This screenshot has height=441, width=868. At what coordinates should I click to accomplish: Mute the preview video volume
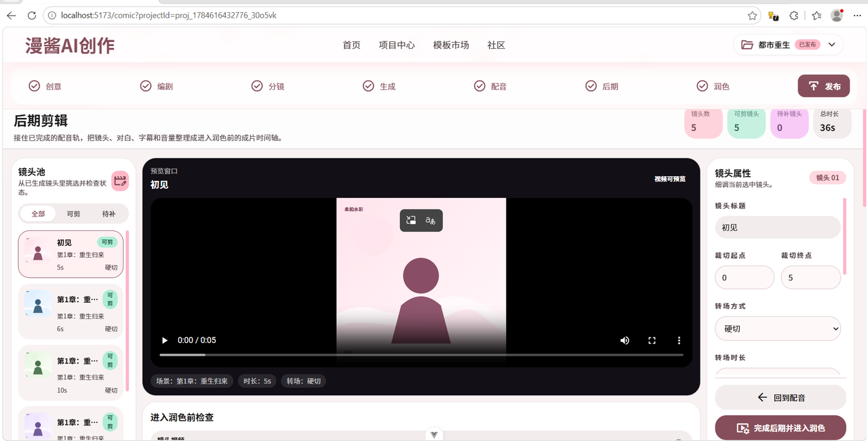tap(625, 340)
